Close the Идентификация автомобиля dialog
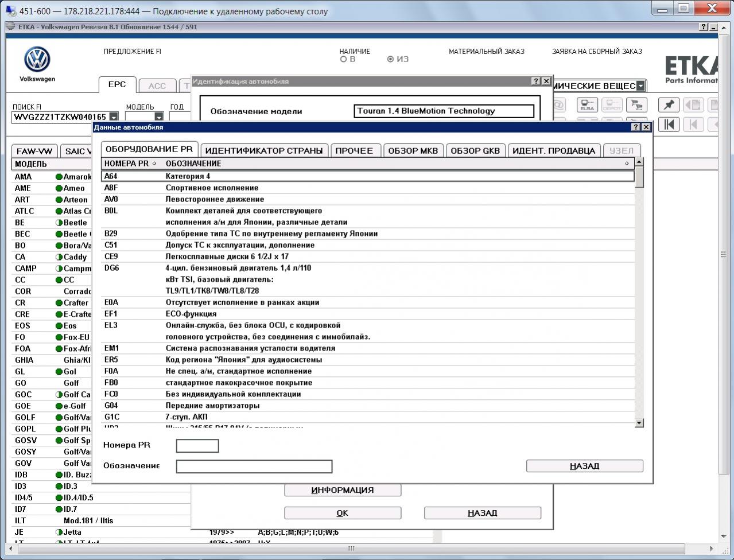The image size is (734, 560). [546, 81]
